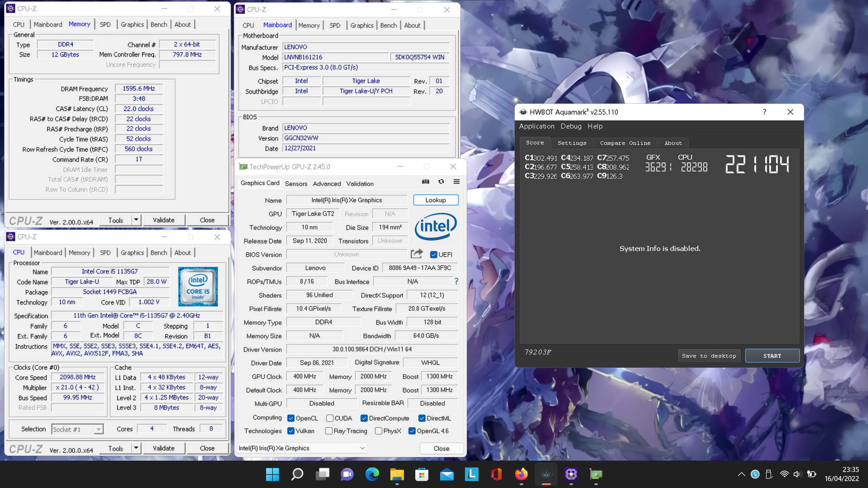The width and height of the screenshot is (868, 488).
Task: Click the GPU-Z Close button
Action: 441,448
